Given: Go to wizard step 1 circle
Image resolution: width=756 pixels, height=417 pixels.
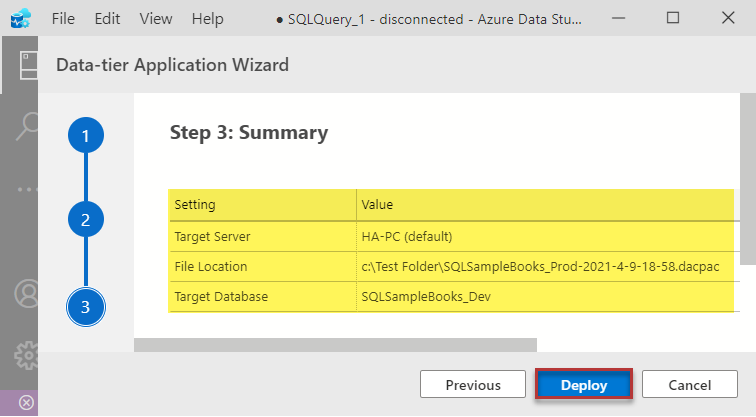Looking at the screenshot, I should [86, 136].
